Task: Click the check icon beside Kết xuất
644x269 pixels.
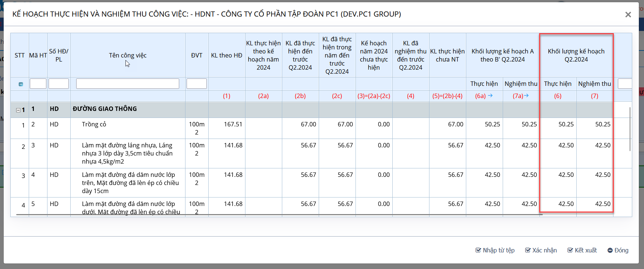Action: (x=570, y=250)
